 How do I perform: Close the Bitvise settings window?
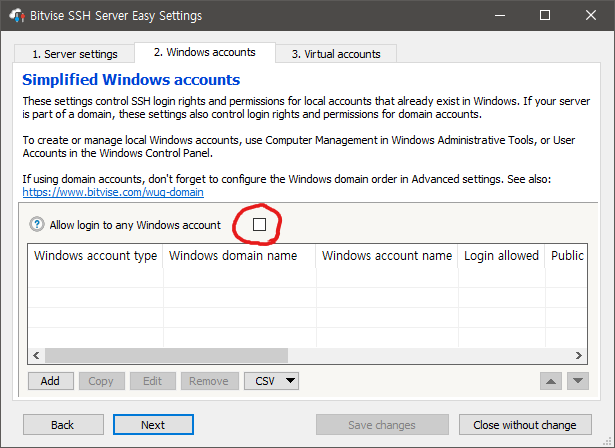[591, 16]
